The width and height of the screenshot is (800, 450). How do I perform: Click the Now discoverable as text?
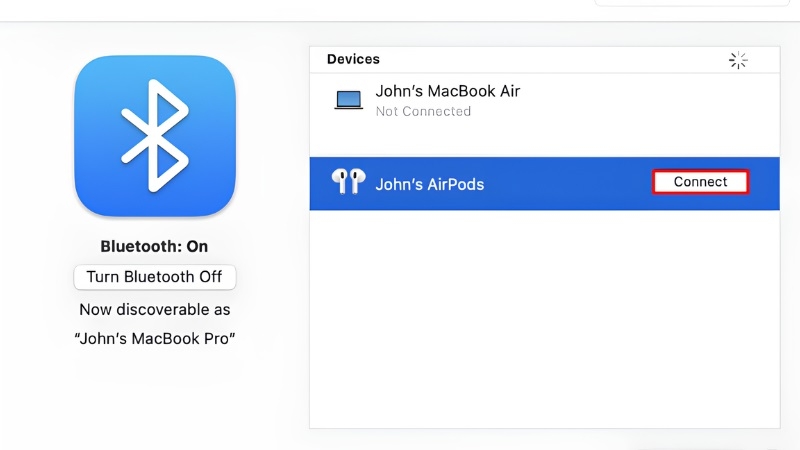155,310
